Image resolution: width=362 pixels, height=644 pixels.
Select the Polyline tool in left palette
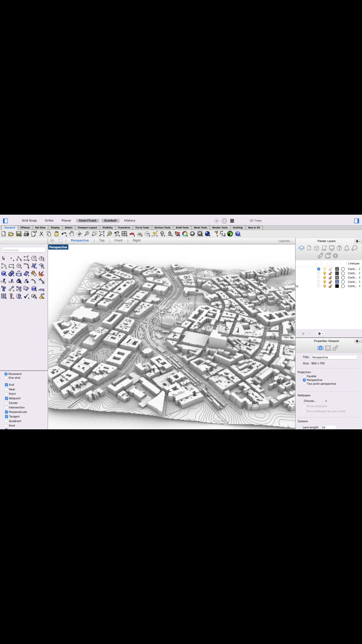19,259
